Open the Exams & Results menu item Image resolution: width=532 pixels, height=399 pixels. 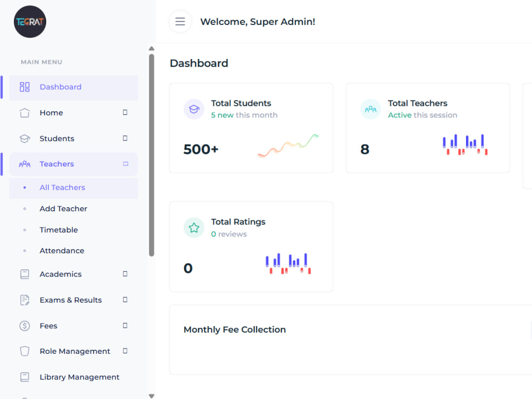coord(73,300)
